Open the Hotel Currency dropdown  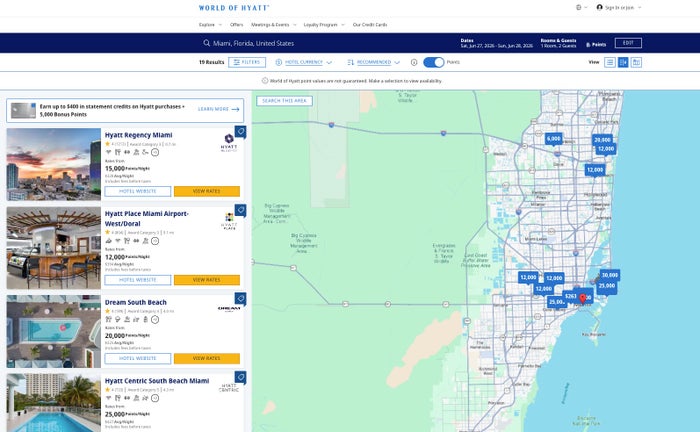click(x=304, y=62)
